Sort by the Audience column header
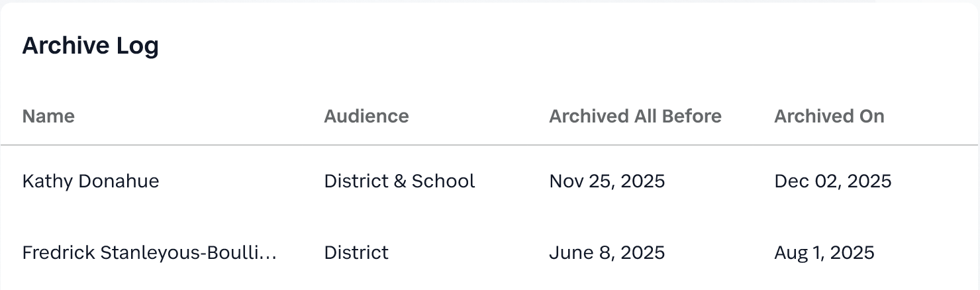 tap(366, 116)
